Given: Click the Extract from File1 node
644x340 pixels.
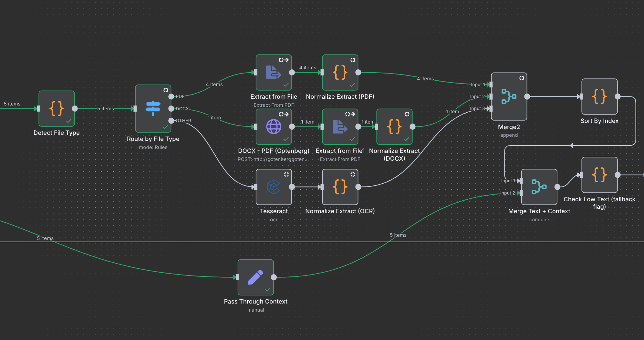Looking at the screenshot, I should 340,127.
